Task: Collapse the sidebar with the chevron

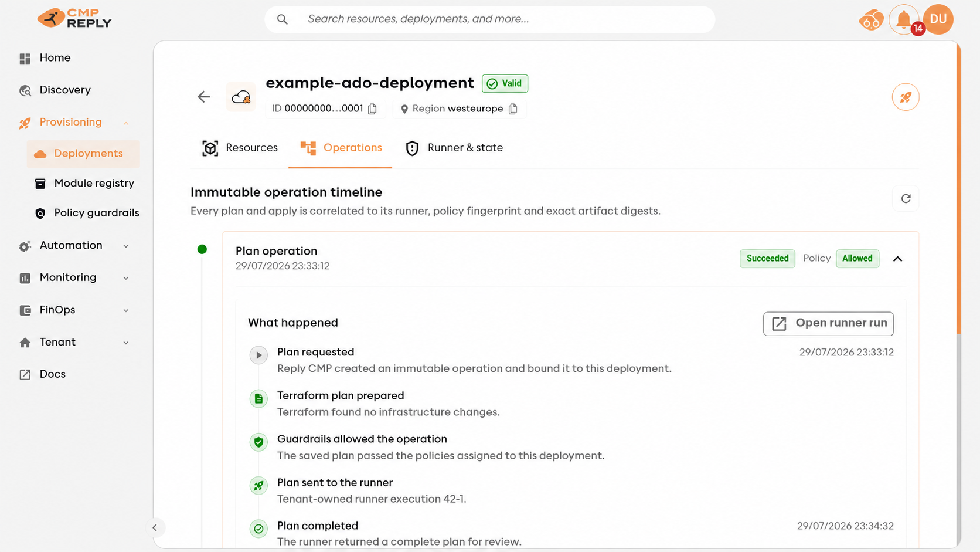Action: pos(155,527)
